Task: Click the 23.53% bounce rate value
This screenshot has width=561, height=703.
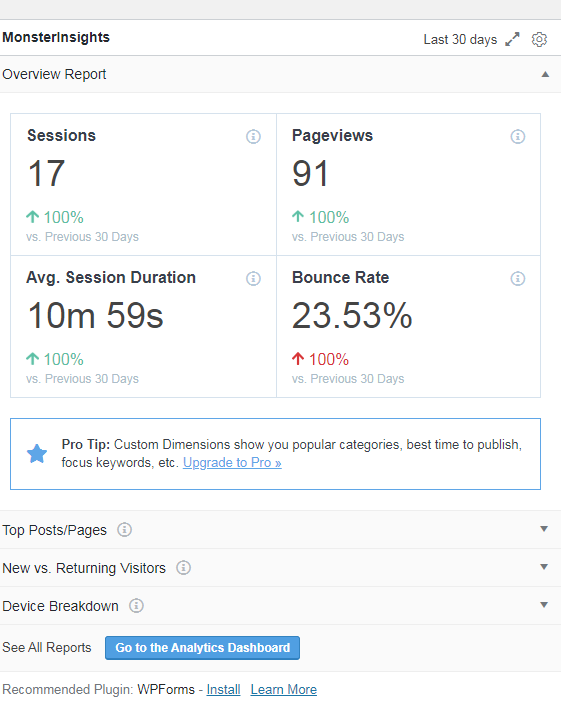Action: pos(352,315)
